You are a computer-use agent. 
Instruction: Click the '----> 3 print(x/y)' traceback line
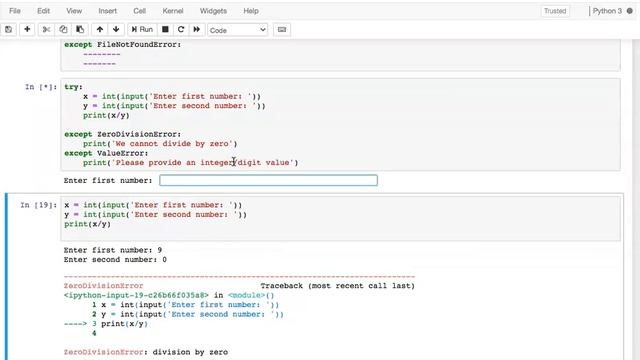pos(106,324)
